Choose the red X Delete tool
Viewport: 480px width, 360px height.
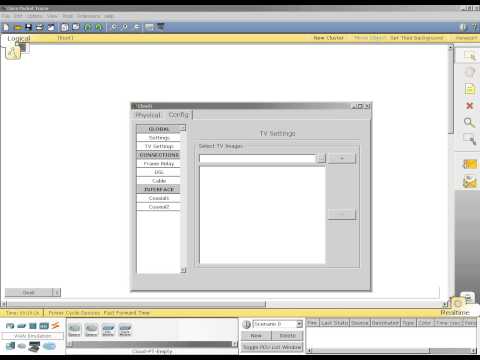[470, 106]
